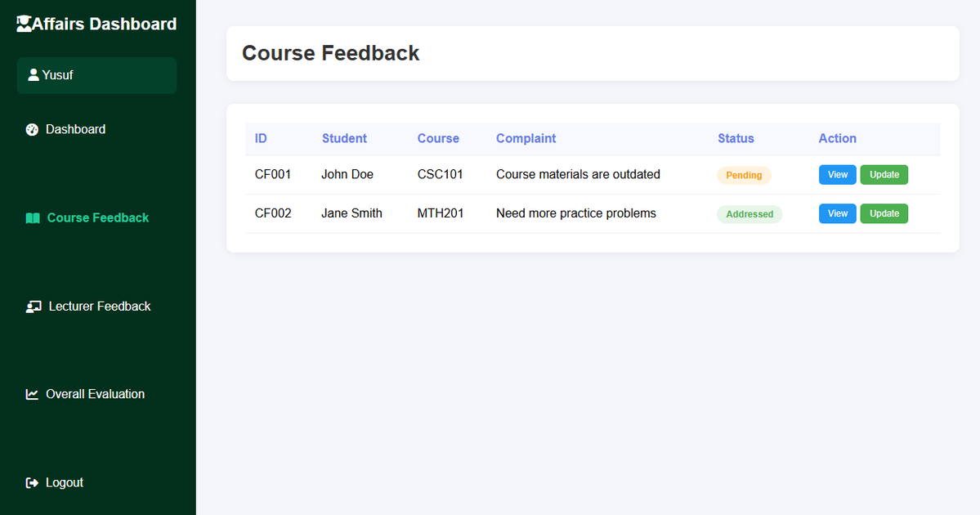
Task: Click the Overall Evaluation chart icon
Action: (x=32, y=394)
